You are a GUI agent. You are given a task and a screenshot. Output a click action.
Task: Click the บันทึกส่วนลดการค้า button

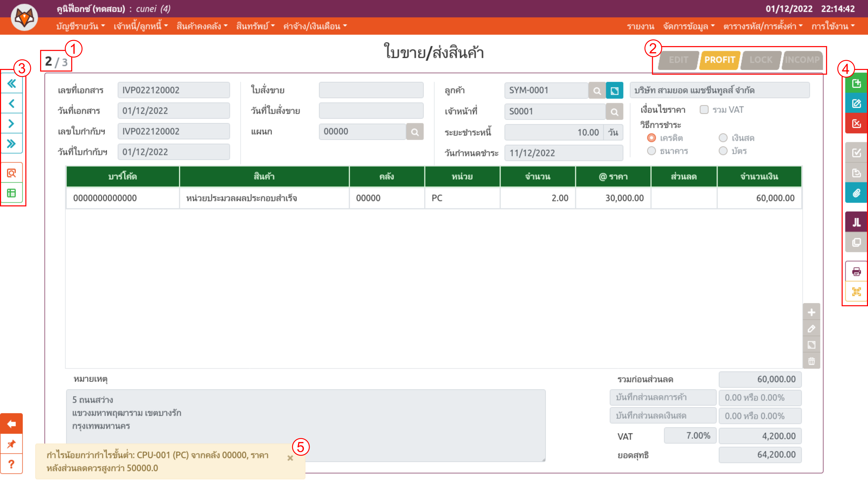[x=663, y=397]
